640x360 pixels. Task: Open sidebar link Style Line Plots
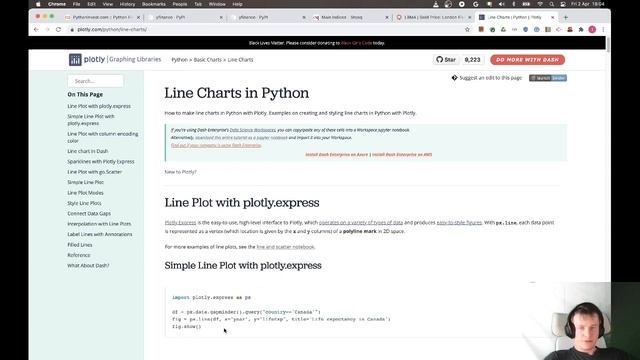click(84, 203)
